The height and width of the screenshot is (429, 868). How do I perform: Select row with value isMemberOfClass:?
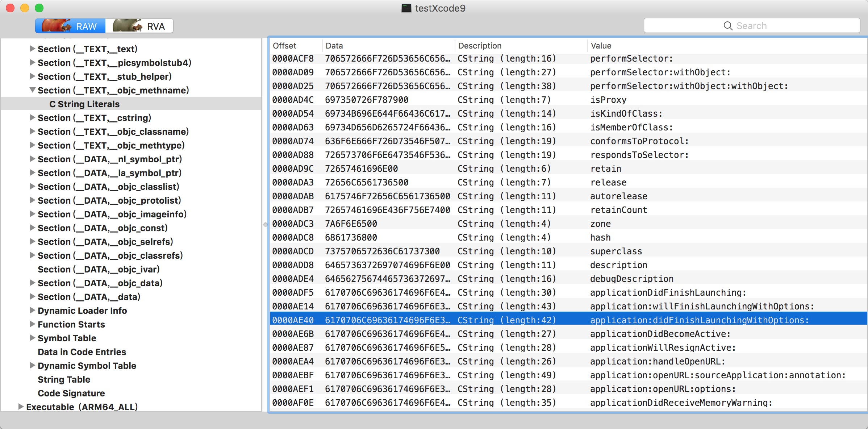pyautogui.click(x=568, y=127)
